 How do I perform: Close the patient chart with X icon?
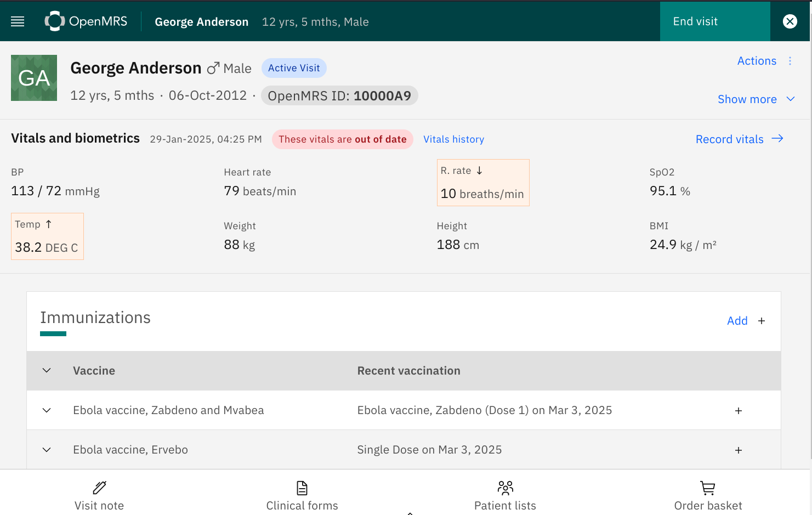pyautogui.click(x=790, y=21)
